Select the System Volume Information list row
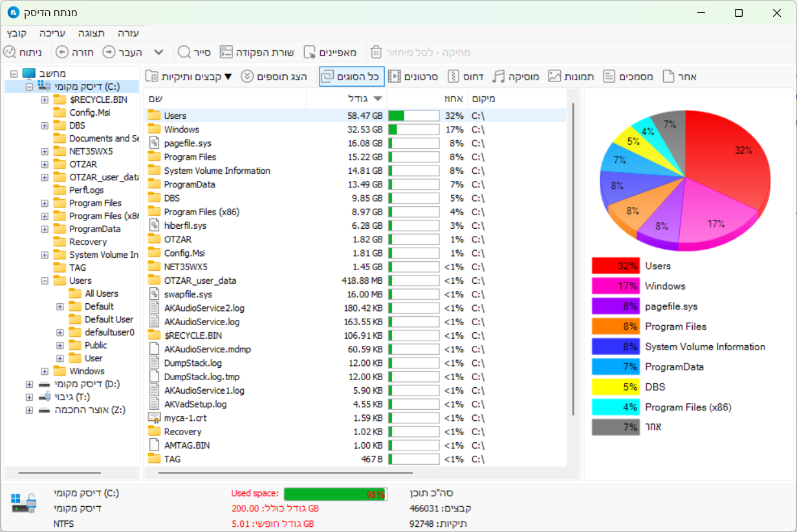This screenshot has height=532, width=797. click(x=355, y=171)
